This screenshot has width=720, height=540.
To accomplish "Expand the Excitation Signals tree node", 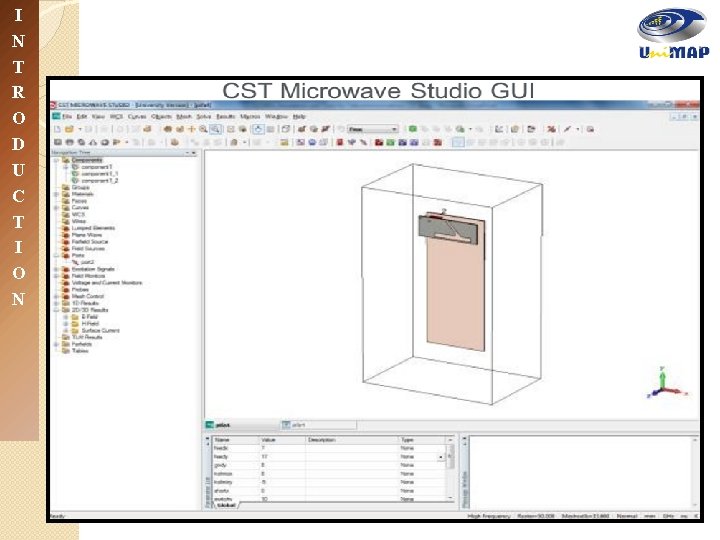I will pos(56,269).
